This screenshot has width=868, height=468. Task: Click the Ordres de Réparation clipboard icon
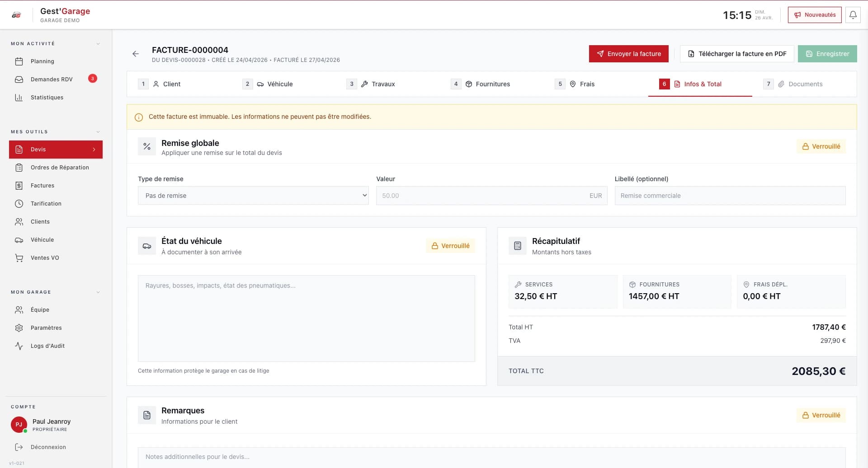(19, 168)
